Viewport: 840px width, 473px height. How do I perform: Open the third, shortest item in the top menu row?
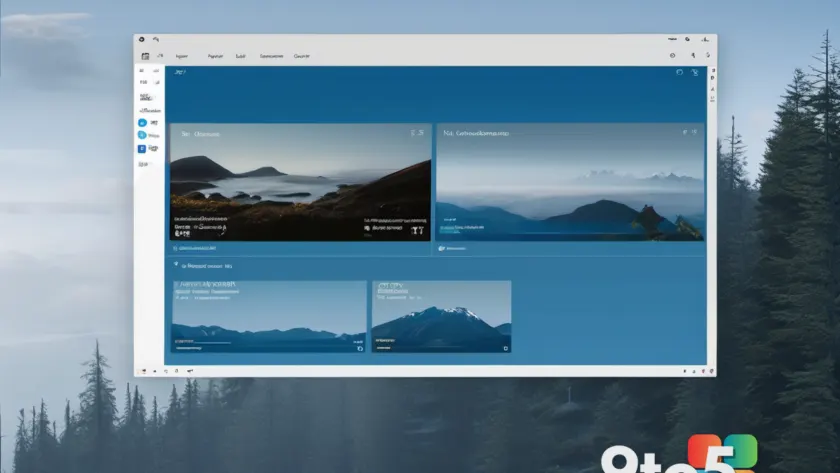pyautogui.click(x=241, y=56)
